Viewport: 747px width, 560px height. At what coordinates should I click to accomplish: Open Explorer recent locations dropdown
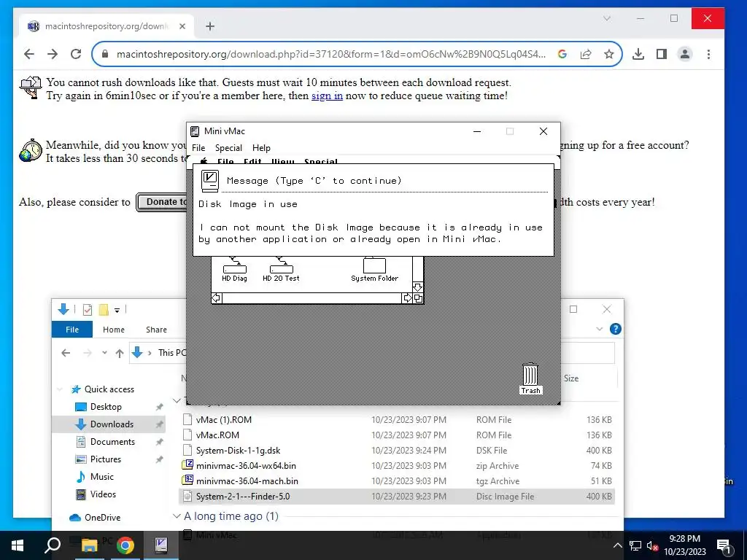pos(104,353)
